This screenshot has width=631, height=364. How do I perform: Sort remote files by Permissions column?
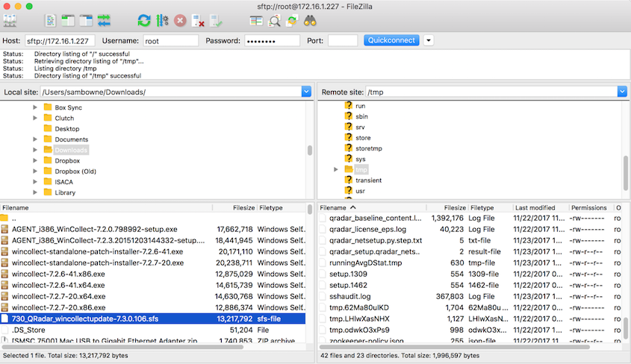click(591, 207)
